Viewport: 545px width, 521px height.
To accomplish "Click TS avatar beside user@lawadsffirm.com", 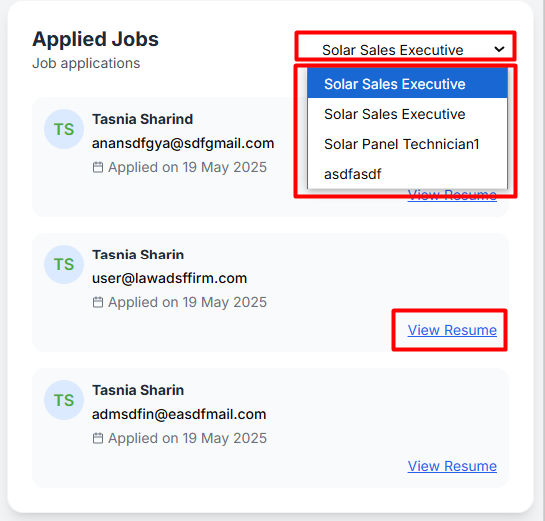I will (64, 264).
